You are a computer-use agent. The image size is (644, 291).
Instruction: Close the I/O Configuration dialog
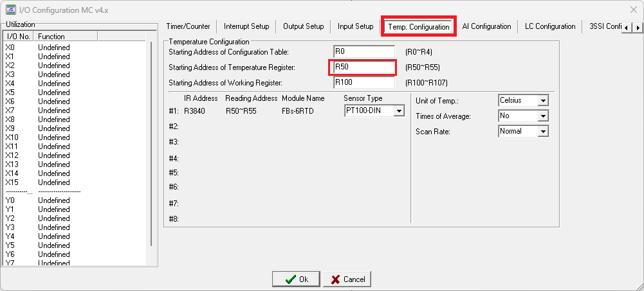pos(632,9)
